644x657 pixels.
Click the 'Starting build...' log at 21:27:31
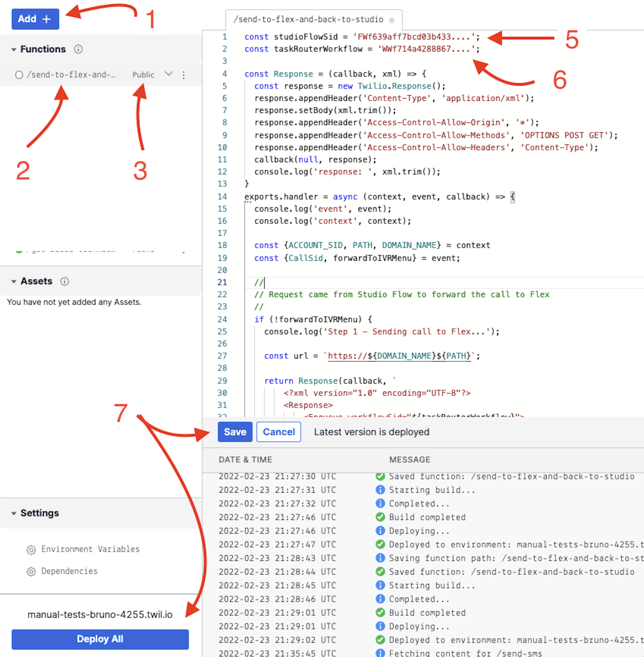click(432, 490)
